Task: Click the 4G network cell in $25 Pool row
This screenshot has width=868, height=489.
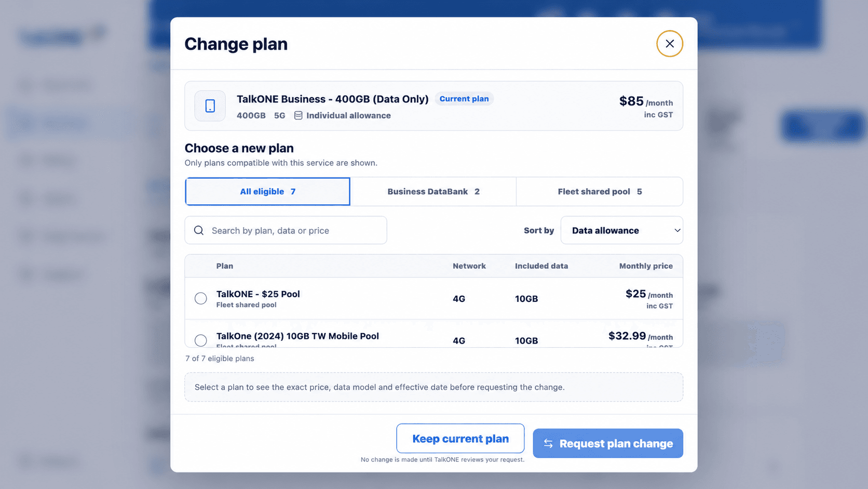Action: point(459,299)
